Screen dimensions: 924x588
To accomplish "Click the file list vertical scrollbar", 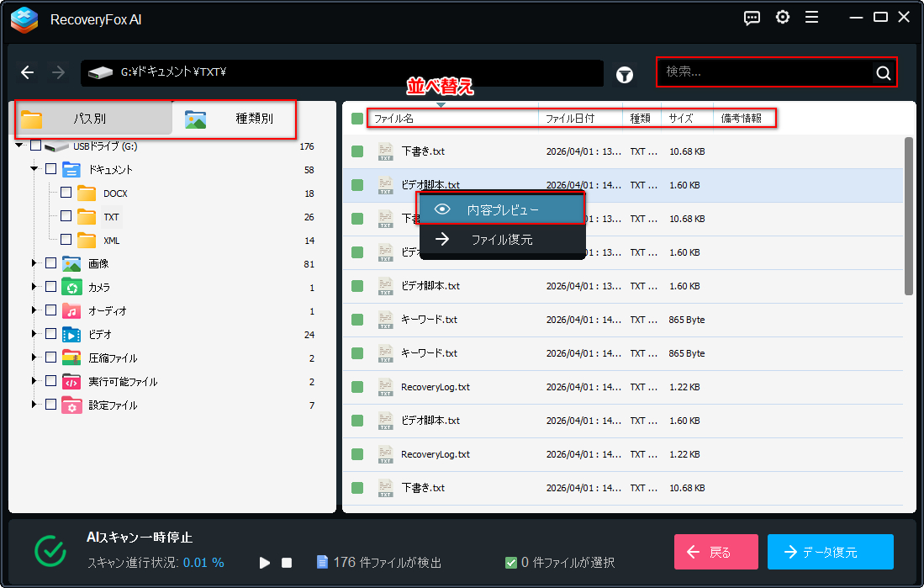I will (x=909, y=215).
